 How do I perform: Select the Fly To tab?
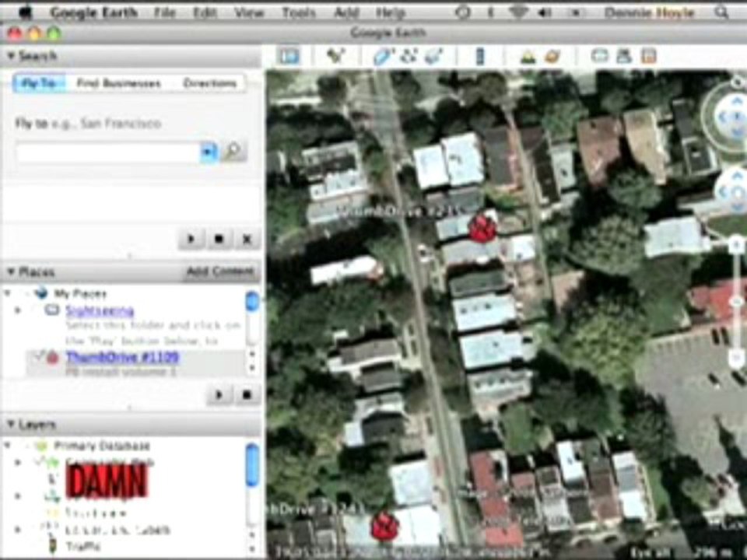(40, 83)
